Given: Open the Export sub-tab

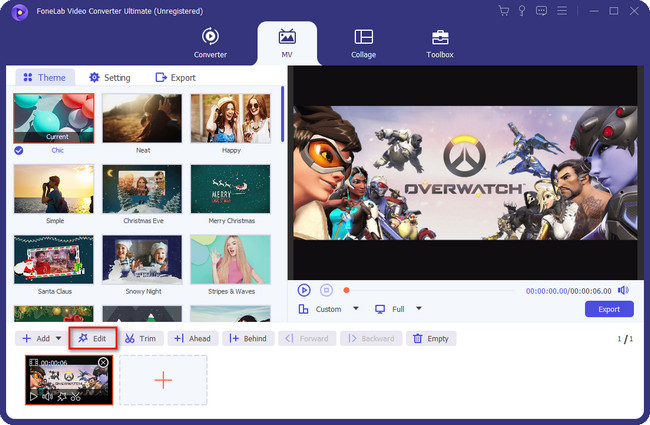Looking at the screenshot, I should click(175, 78).
